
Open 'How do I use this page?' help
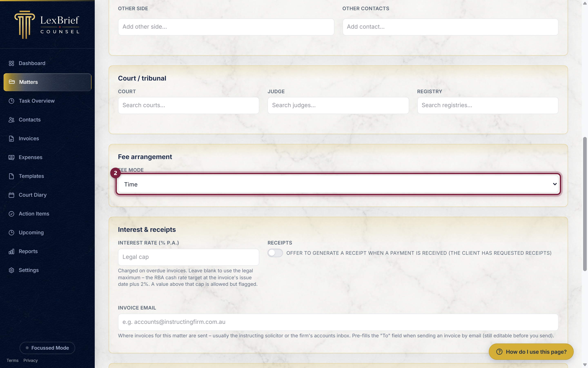pos(531,352)
